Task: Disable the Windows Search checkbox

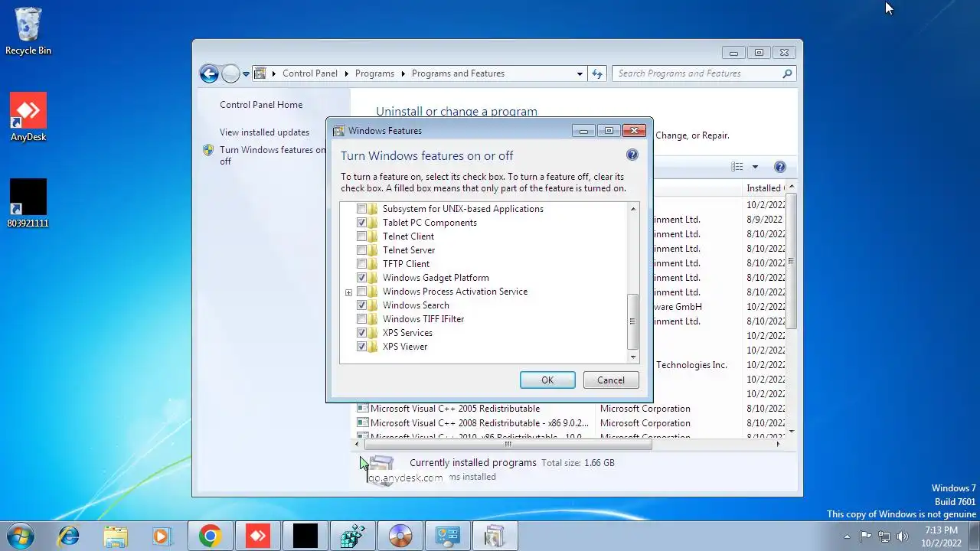Action: click(362, 305)
